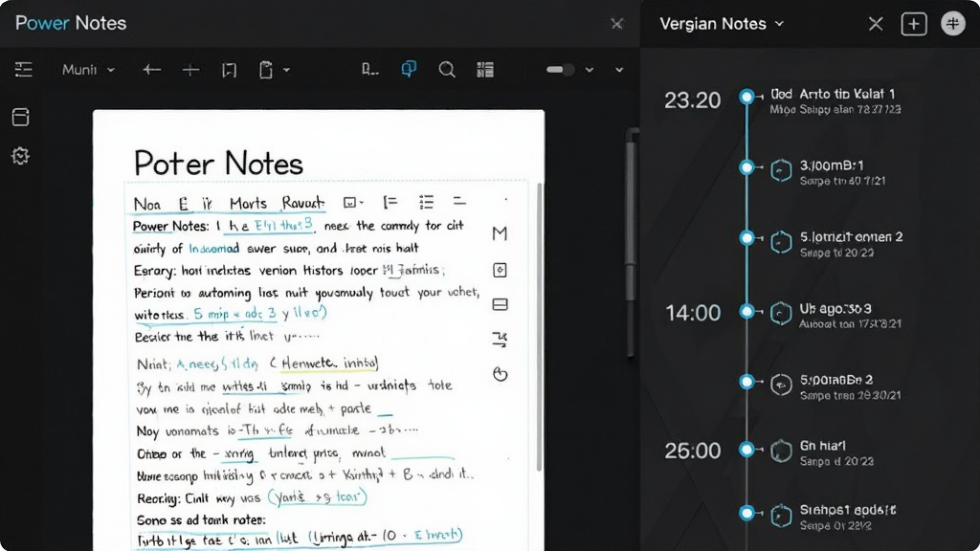Close the Power Notes pane
Screen dimensions: 980x551
coord(617,24)
